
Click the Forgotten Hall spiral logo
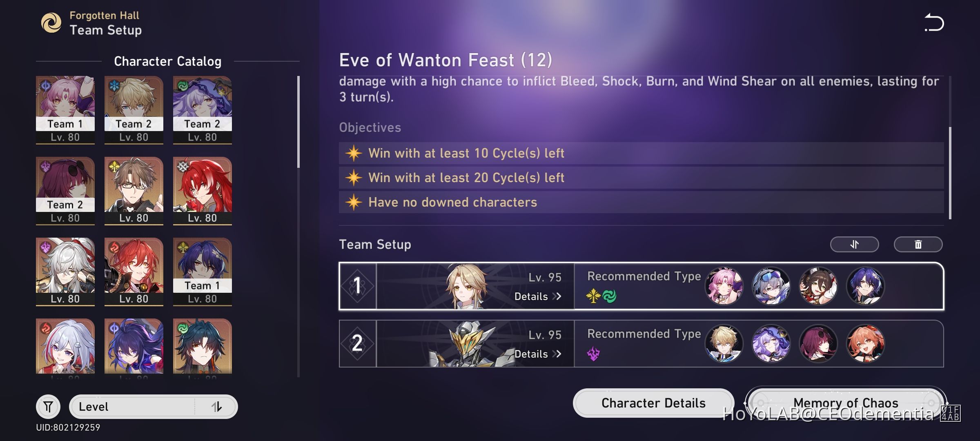click(x=51, y=23)
